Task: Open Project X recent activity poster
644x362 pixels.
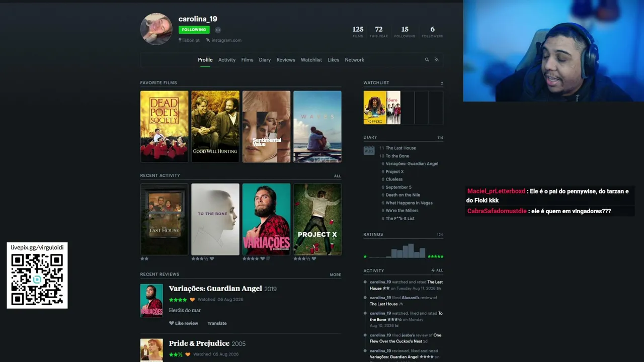Action: (x=317, y=219)
